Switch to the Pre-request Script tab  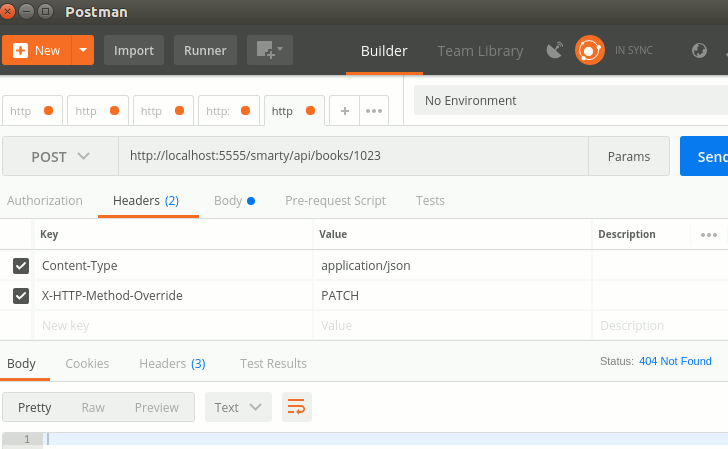tap(335, 201)
